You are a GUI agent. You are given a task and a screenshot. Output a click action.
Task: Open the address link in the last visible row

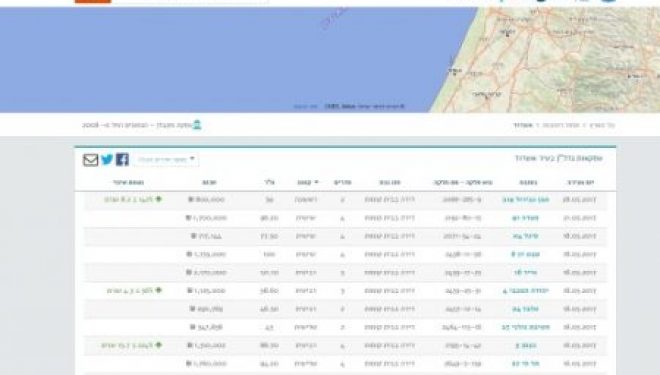(x=526, y=363)
